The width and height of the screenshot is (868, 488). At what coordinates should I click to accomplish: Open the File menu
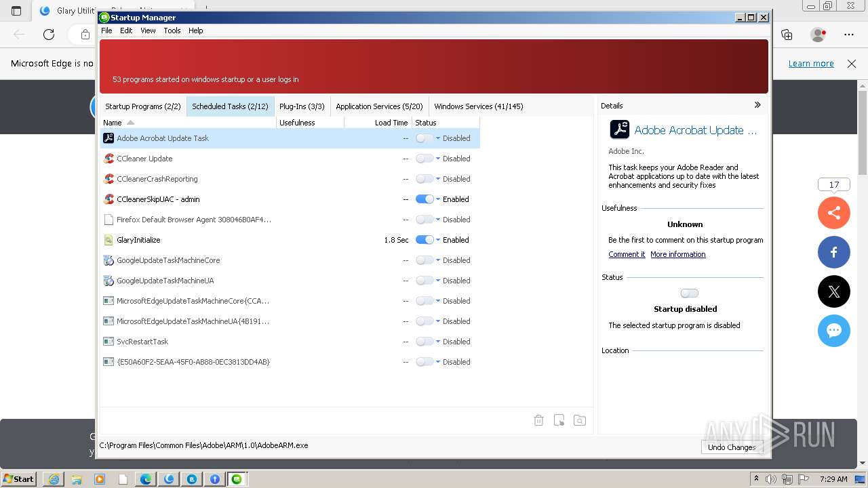(106, 30)
